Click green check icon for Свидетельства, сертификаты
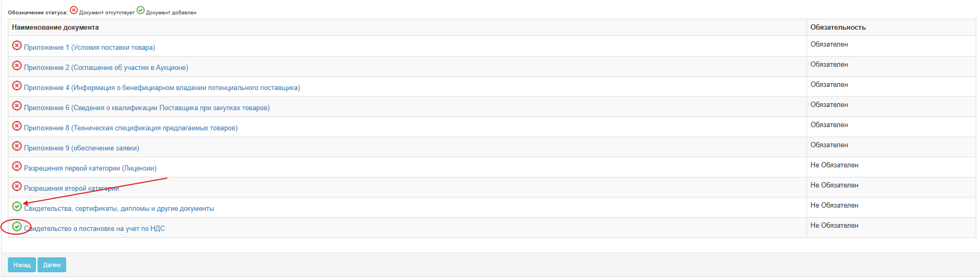This screenshot has width=980, height=277. click(17, 207)
